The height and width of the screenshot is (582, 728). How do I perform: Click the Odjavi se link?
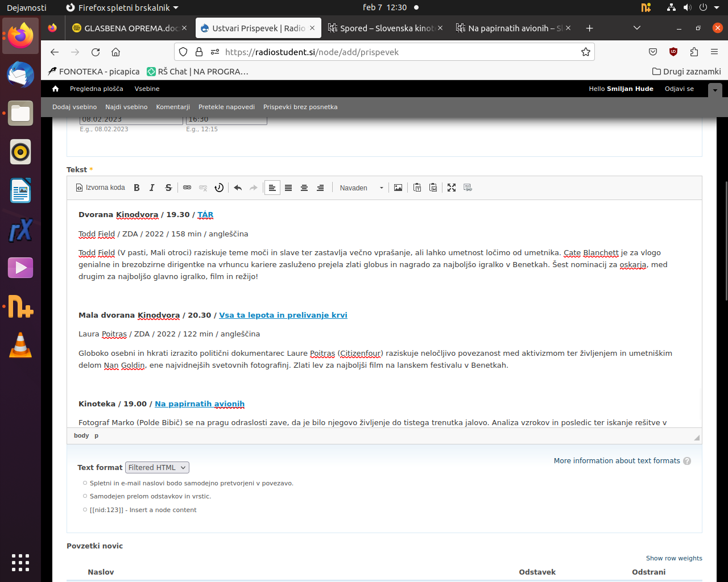(679, 89)
